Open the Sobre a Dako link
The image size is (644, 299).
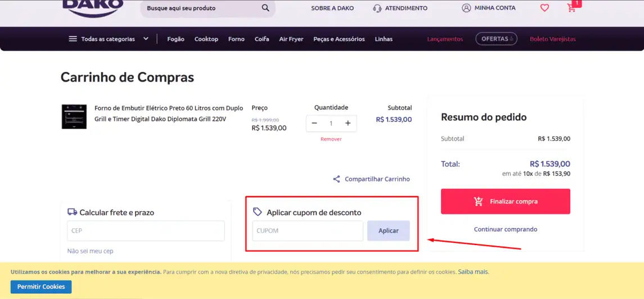pyautogui.click(x=332, y=8)
